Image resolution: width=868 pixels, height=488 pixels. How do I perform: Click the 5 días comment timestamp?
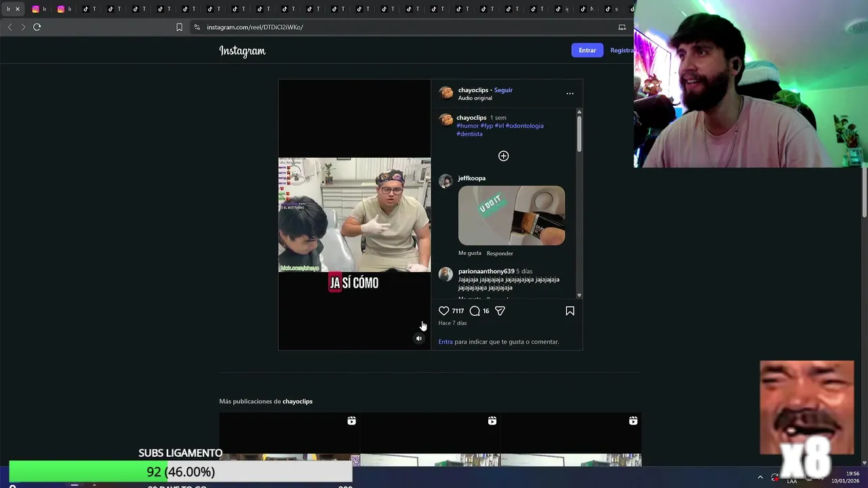(x=524, y=271)
